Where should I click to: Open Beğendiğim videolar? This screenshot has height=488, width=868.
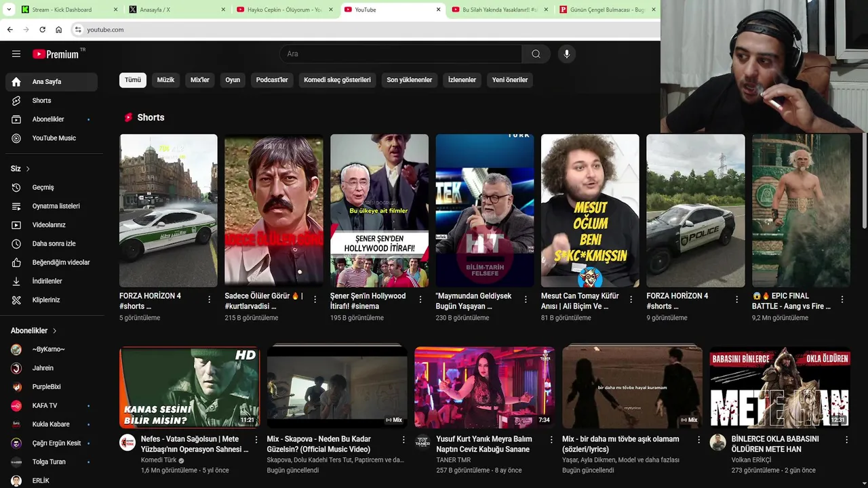click(52, 262)
